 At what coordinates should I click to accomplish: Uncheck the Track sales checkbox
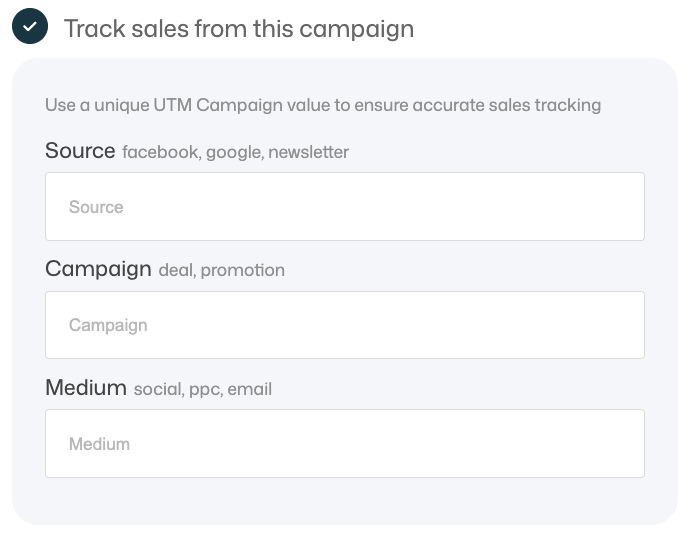pyautogui.click(x=30, y=27)
